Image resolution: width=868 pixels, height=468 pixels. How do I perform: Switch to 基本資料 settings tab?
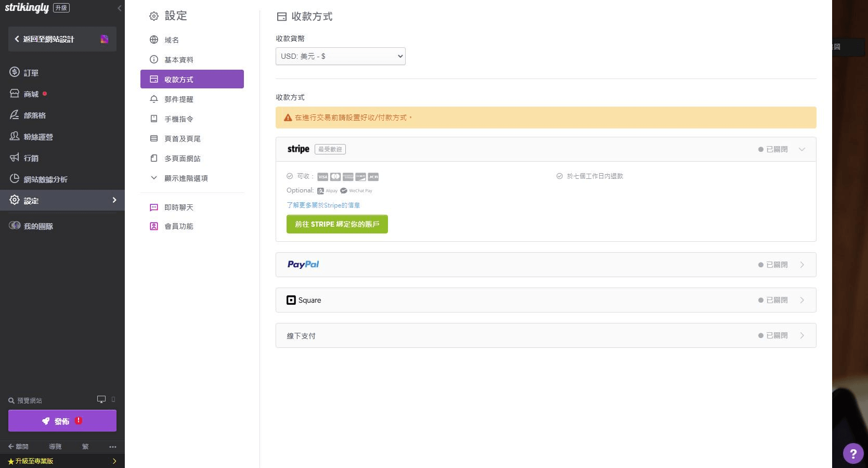[x=178, y=59]
